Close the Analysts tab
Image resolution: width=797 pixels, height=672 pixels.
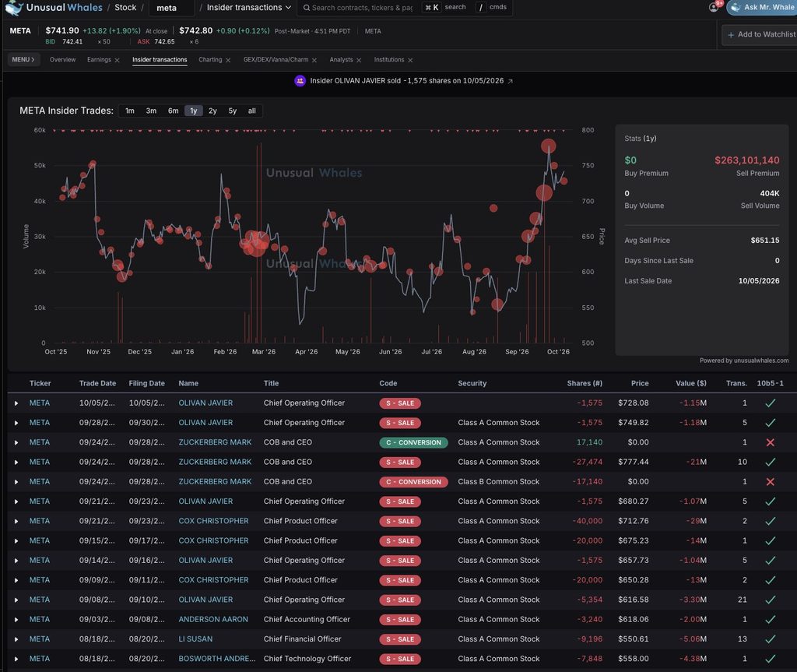(359, 60)
